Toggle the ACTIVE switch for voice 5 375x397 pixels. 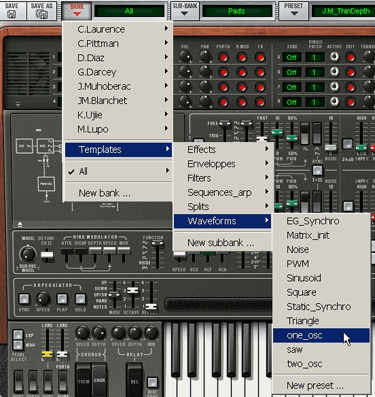(x=334, y=57)
